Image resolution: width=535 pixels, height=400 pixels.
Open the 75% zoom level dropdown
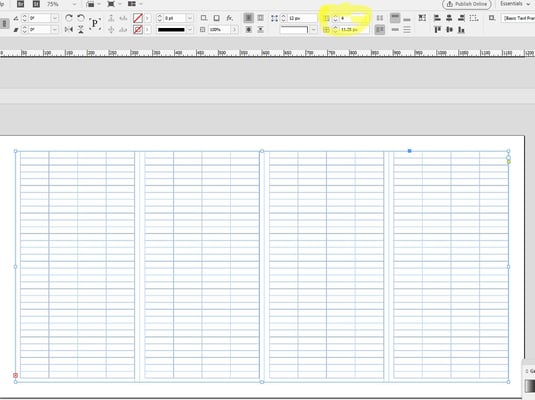point(74,4)
